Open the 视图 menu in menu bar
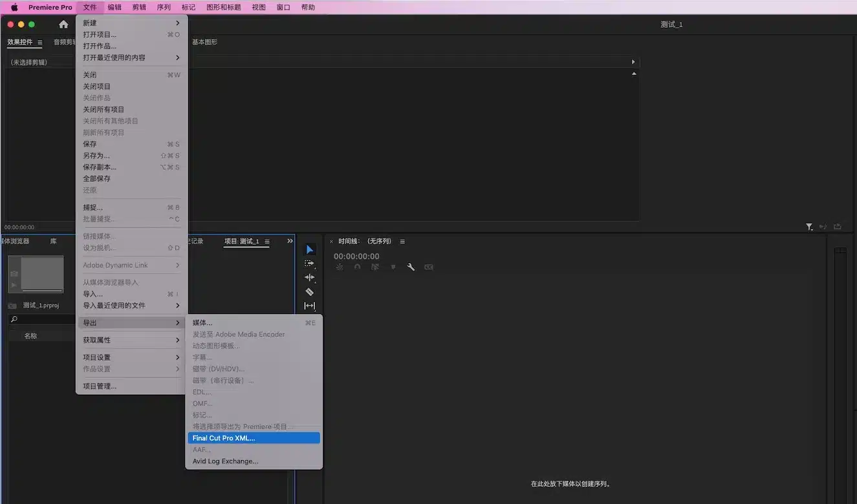 [x=259, y=7]
